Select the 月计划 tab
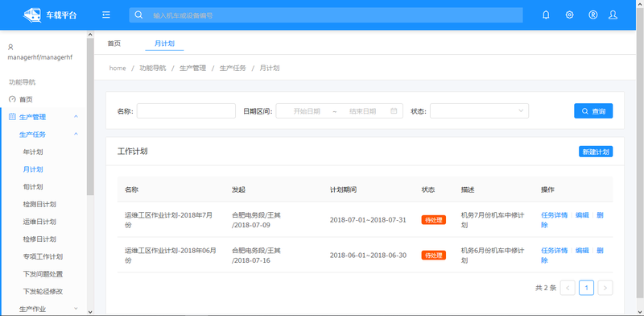The height and width of the screenshot is (316, 644). pos(164,44)
